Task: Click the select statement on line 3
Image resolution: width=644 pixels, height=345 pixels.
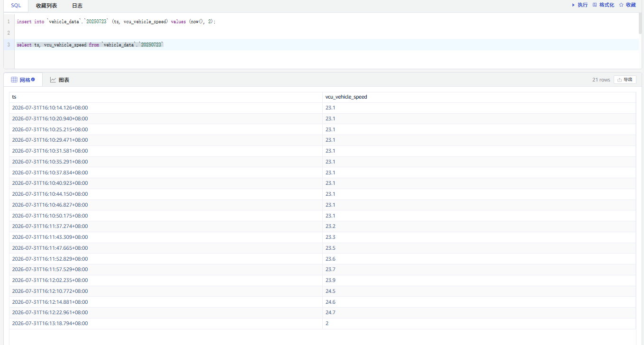Action: (x=90, y=45)
